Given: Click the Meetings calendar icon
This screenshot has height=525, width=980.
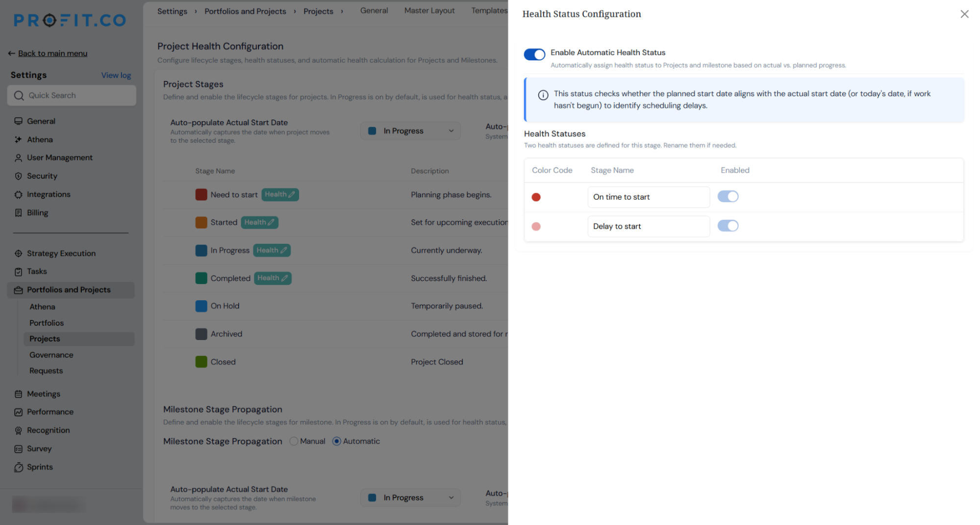Looking at the screenshot, I should [x=18, y=394].
